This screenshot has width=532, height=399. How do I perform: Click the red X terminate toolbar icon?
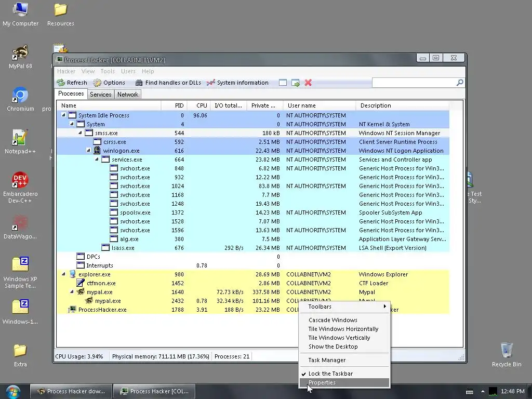308,83
